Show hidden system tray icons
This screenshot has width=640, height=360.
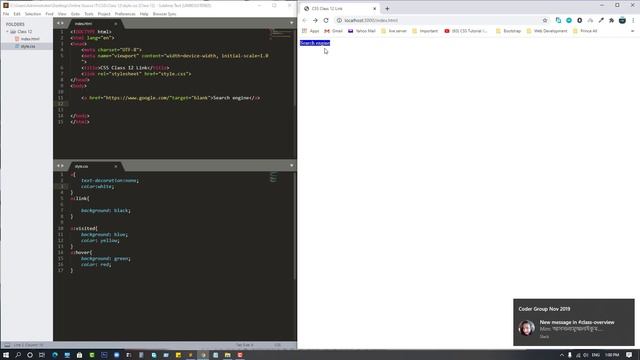562,355
